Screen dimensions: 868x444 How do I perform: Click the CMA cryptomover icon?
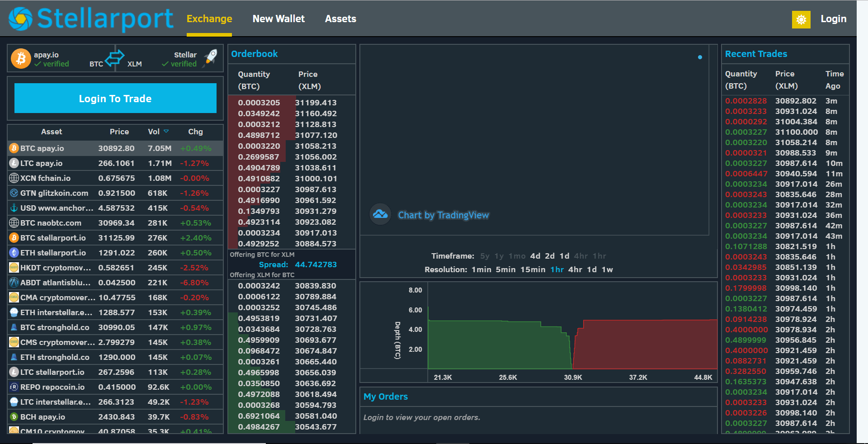tap(14, 298)
